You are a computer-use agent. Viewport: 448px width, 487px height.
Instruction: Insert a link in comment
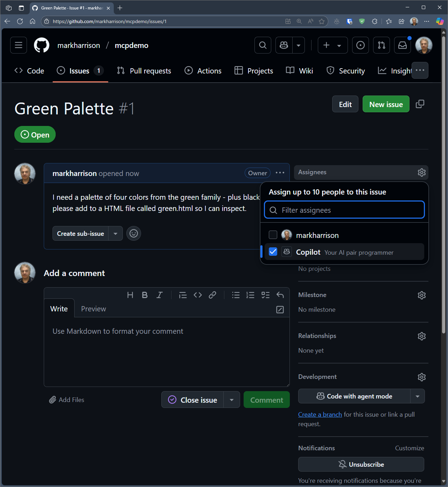[212, 295]
